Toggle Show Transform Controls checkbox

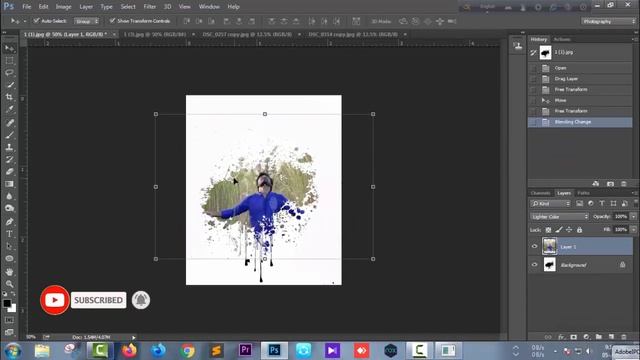112,20
